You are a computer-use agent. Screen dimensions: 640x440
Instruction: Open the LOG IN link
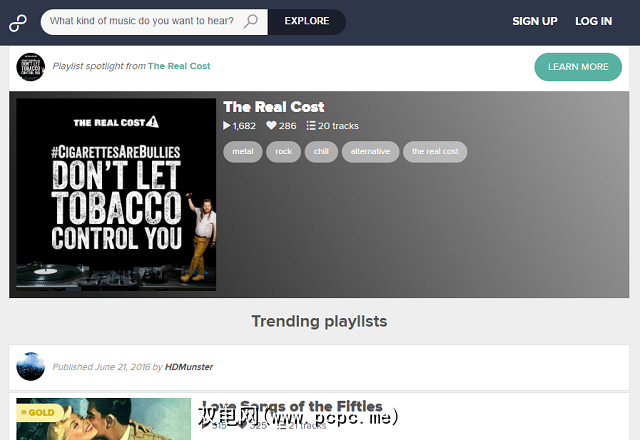click(x=593, y=21)
